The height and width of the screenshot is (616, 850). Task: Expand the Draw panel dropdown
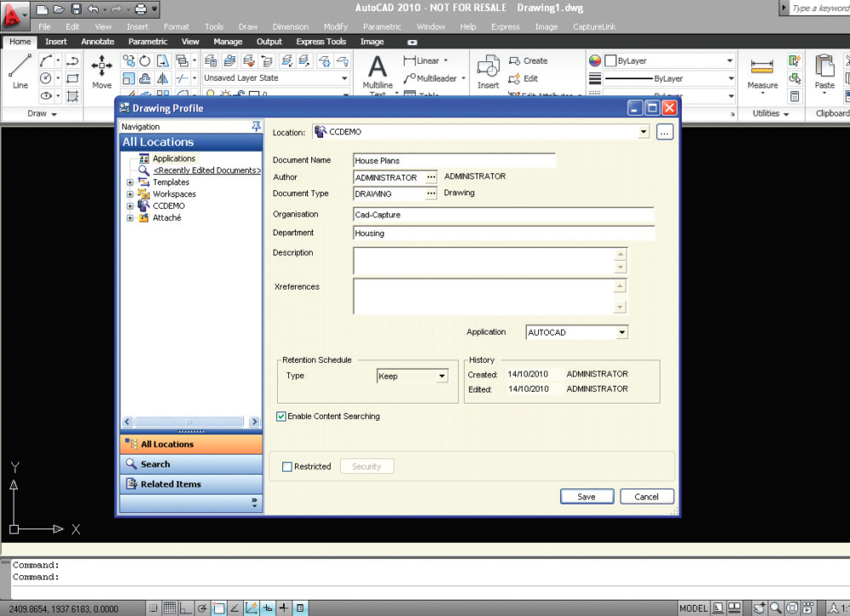coord(42,114)
